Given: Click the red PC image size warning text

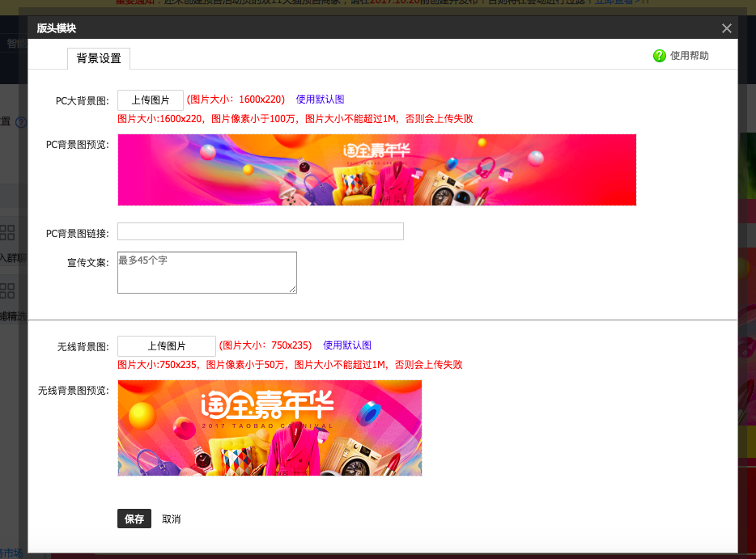Looking at the screenshot, I should 295,119.
